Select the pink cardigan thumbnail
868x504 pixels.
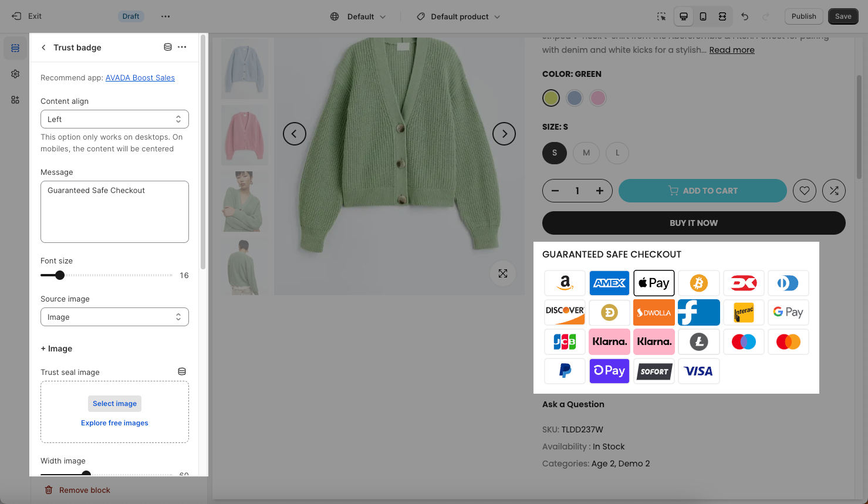tap(245, 135)
